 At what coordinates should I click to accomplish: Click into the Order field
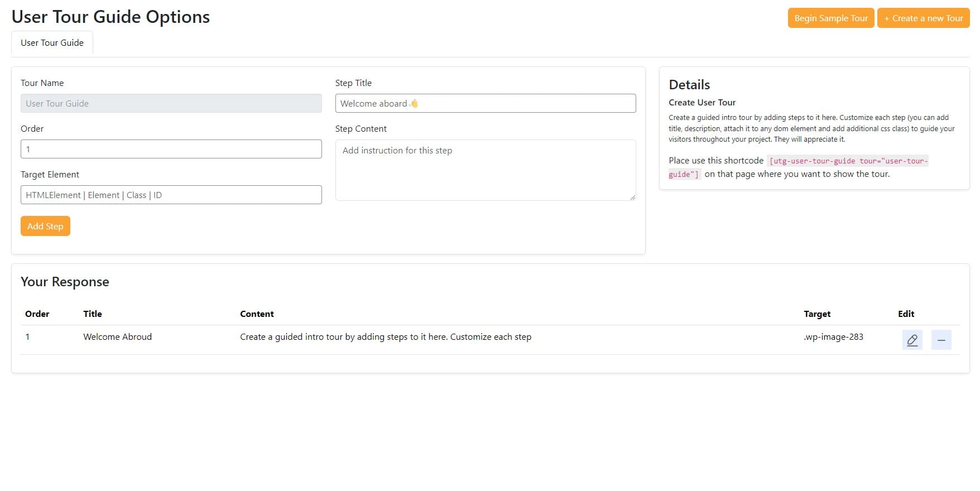tap(171, 149)
